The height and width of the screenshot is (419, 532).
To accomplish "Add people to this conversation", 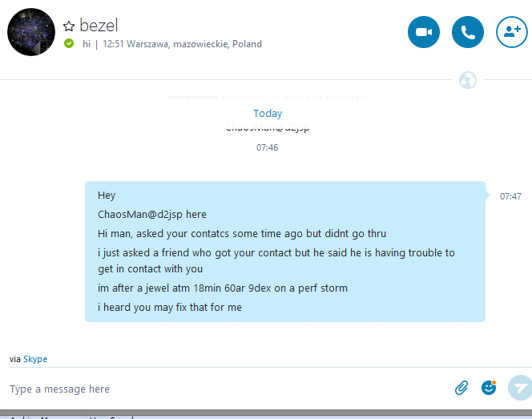I will [512, 32].
